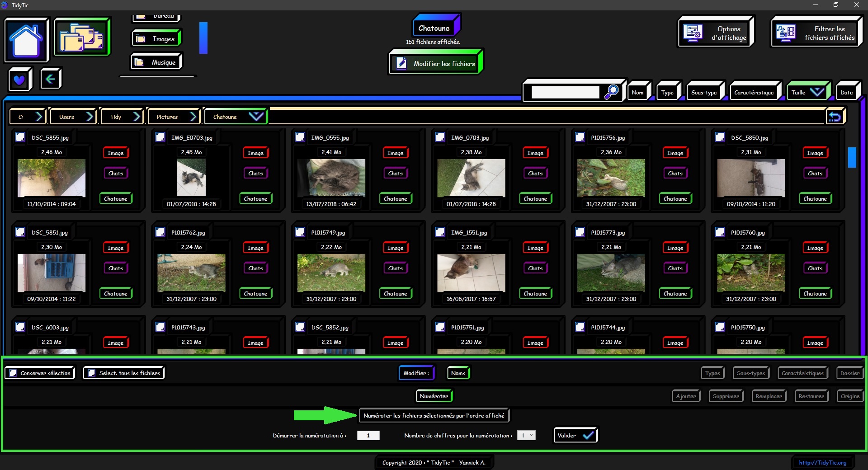The width and height of the screenshot is (868, 470).
Task: Open Nombre de chiffres dropdown
Action: pos(526,435)
